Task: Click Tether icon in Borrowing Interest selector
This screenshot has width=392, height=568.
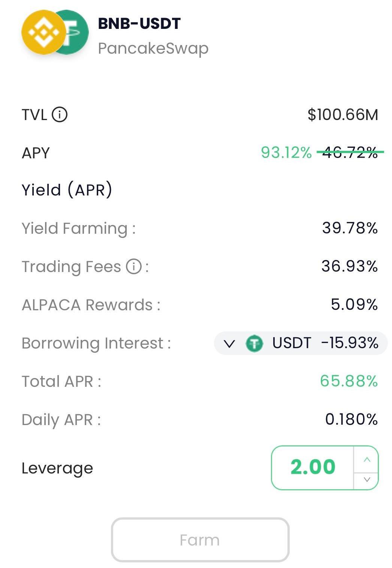Action: click(x=254, y=343)
